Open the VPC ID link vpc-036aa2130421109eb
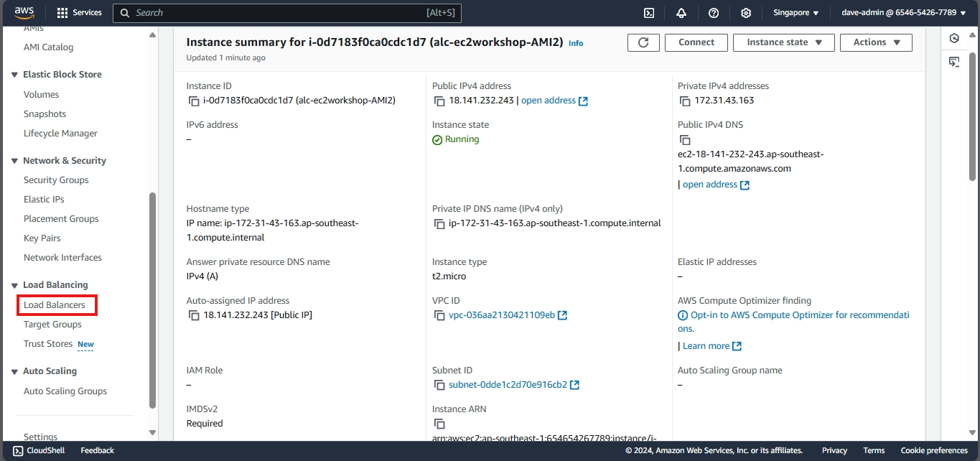 501,315
